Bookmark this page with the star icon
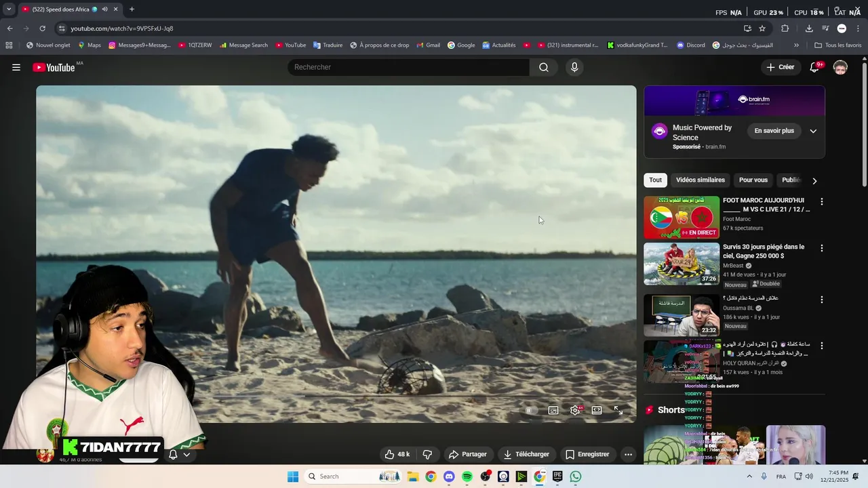Image resolution: width=868 pixels, height=488 pixels. point(762,28)
